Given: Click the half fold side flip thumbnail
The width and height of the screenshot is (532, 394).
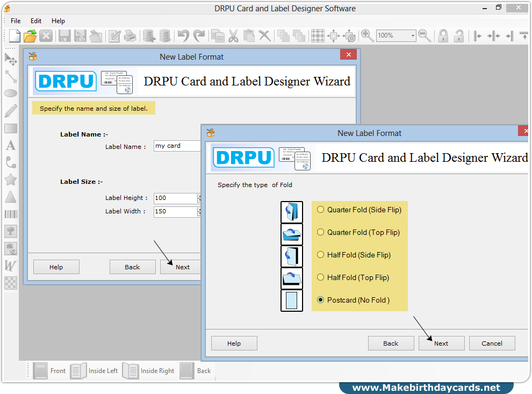Looking at the screenshot, I should point(292,256).
